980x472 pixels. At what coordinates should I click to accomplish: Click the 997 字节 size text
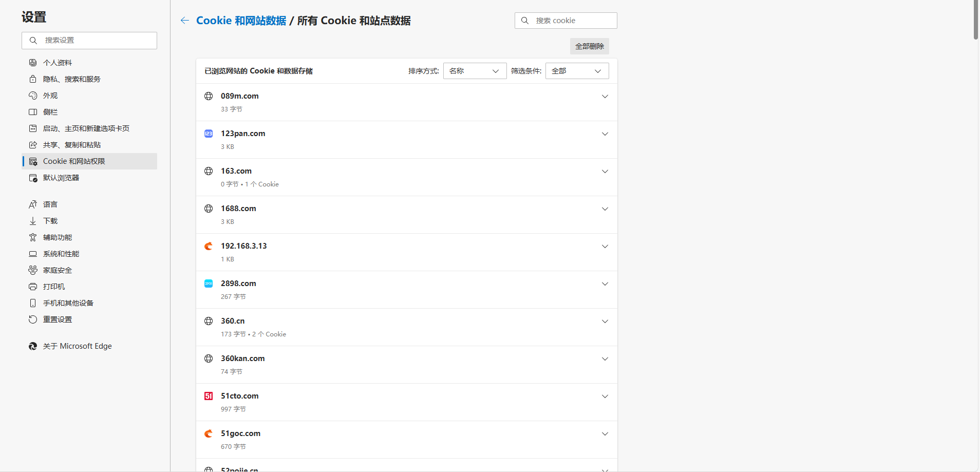coord(233,409)
